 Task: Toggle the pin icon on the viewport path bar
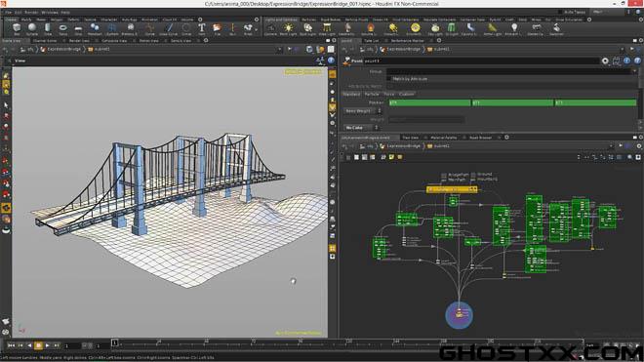pos(290,49)
